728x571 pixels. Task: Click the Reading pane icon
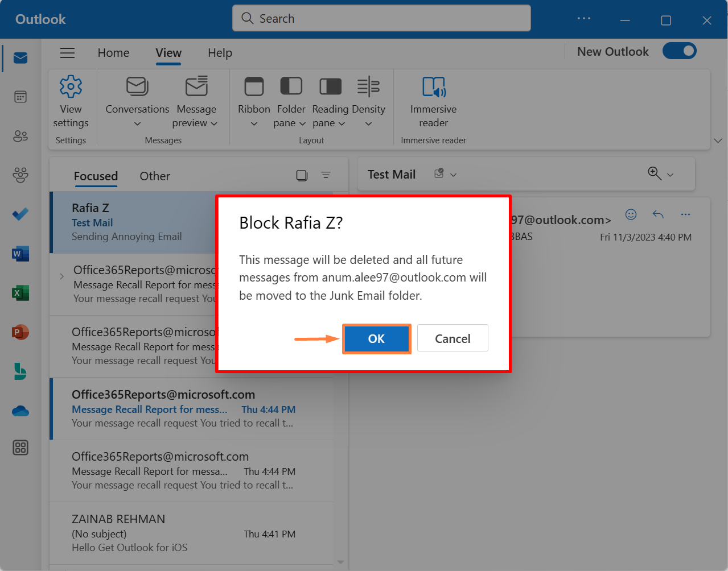coord(330,86)
